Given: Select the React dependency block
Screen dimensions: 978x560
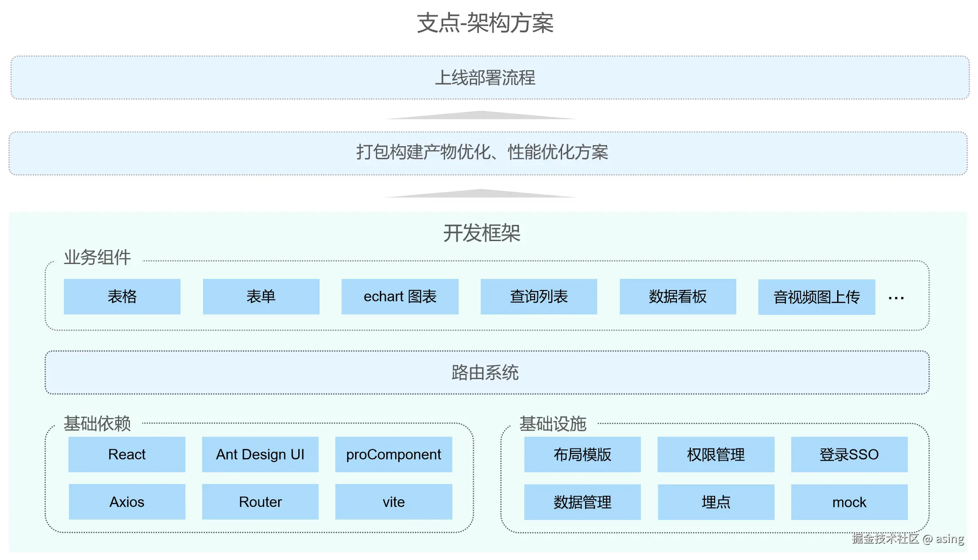Looking at the screenshot, I should [127, 454].
